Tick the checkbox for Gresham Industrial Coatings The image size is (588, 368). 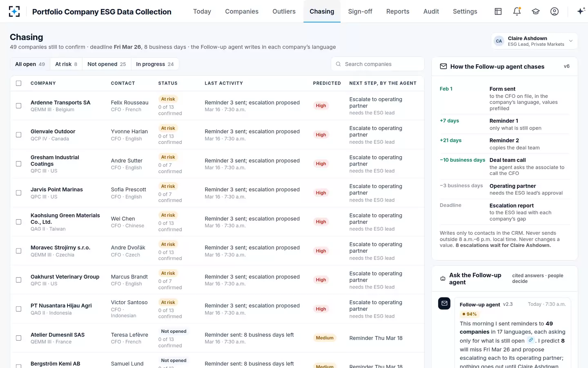[x=18, y=164]
